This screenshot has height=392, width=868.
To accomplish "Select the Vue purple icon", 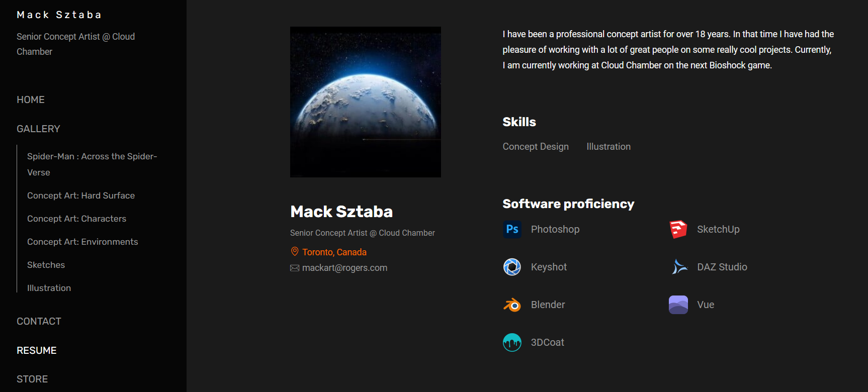I will [678, 305].
